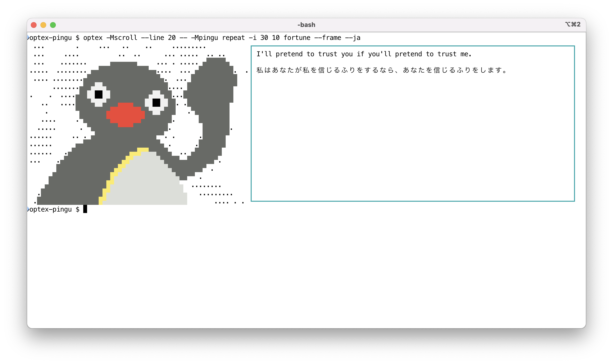Viewport: 613px width, 364px height.
Task: Click the green fullscreen window button
Action: 53,25
